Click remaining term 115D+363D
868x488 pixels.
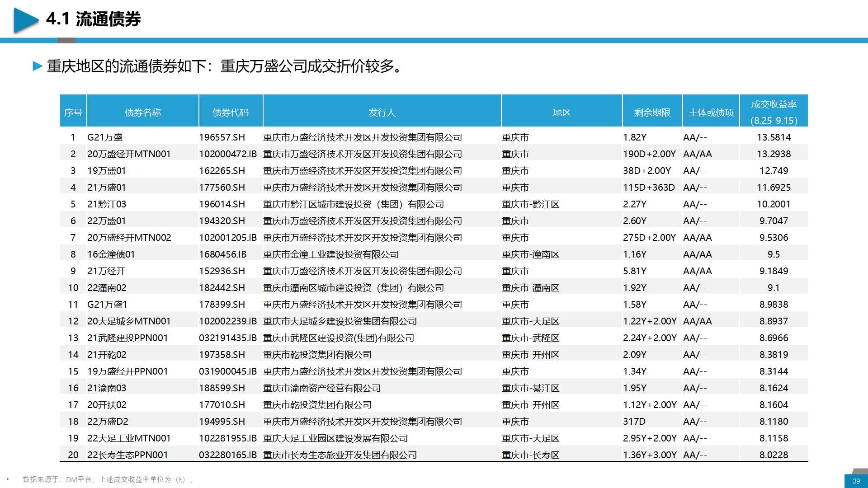[649, 188]
